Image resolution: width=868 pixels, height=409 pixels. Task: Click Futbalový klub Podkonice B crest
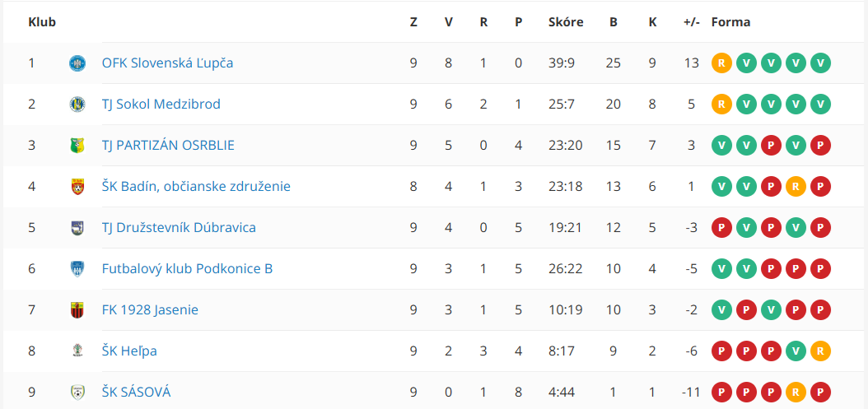click(77, 269)
